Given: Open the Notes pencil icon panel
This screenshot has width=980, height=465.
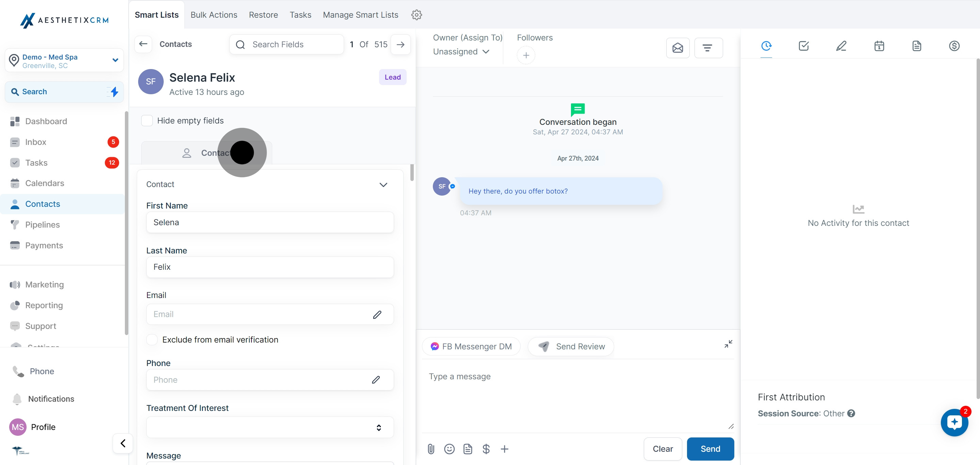Looking at the screenshot, I should [841, 46].
